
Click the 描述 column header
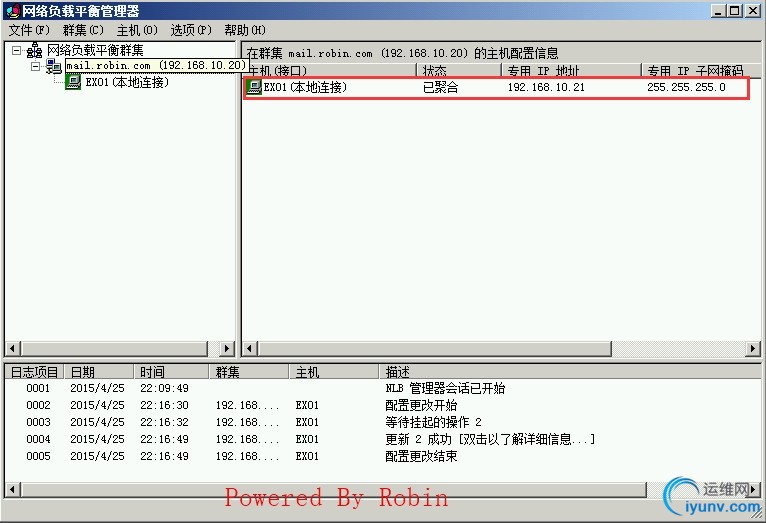coord(570,372)
